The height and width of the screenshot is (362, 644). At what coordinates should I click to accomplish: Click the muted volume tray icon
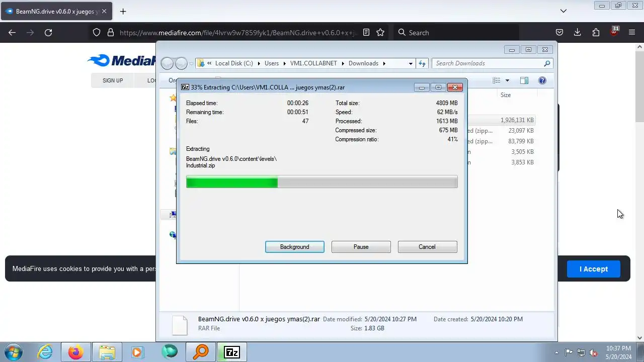(594, 352)
